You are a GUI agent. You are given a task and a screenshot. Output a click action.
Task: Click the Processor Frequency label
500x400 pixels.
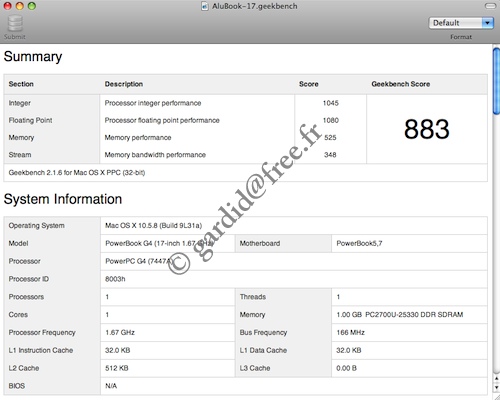click(42, 332)
